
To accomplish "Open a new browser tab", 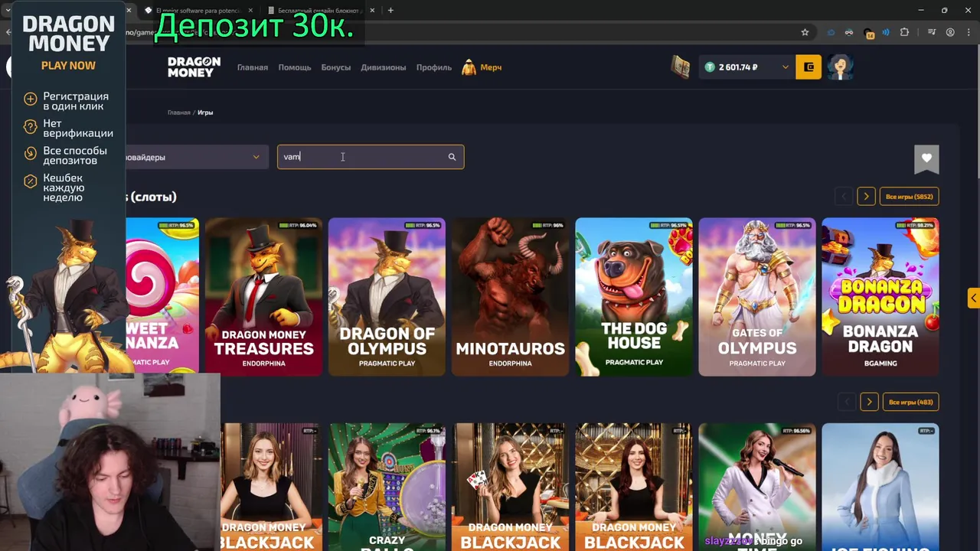I will pos(390,11).
